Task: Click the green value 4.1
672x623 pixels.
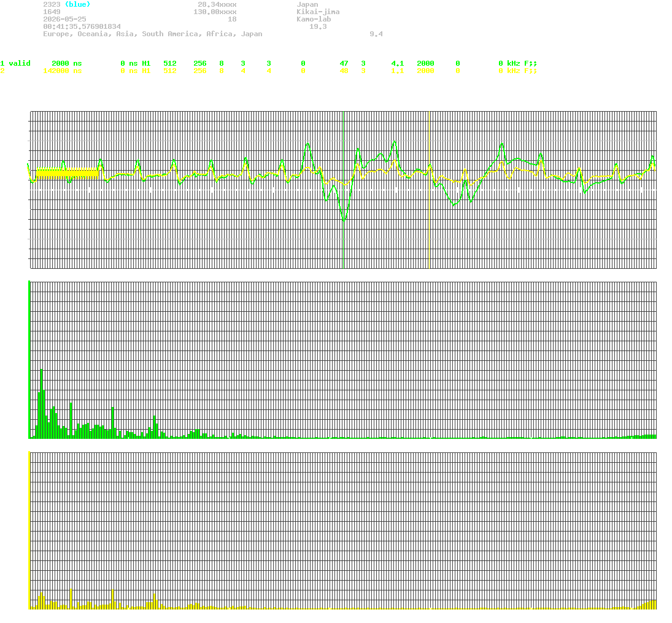Action: point(397,63)
